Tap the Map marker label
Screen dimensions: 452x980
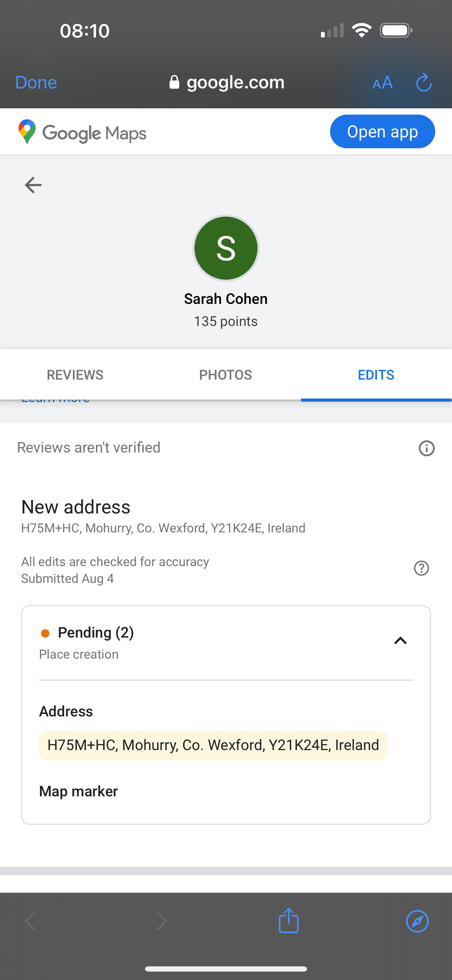[78, 791]
